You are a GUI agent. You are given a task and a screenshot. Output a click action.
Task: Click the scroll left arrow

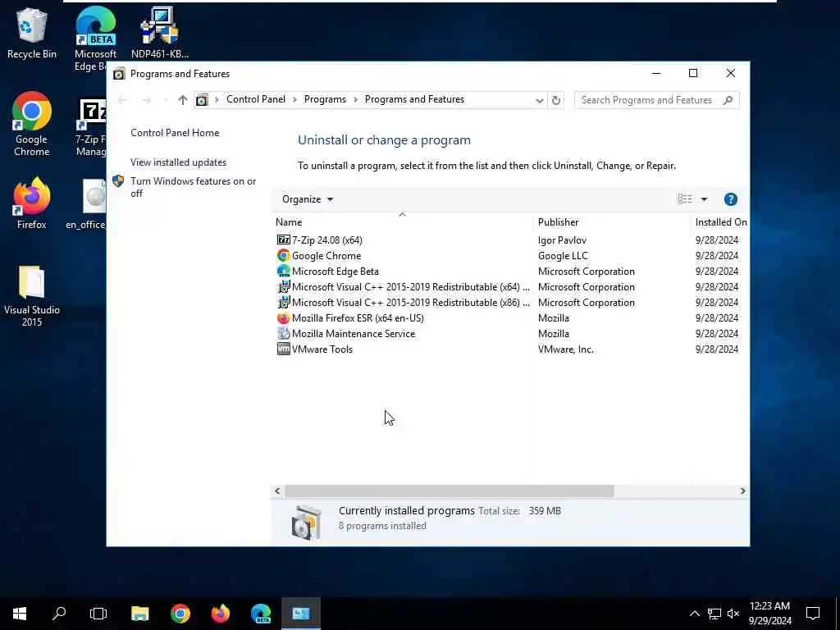277,491
